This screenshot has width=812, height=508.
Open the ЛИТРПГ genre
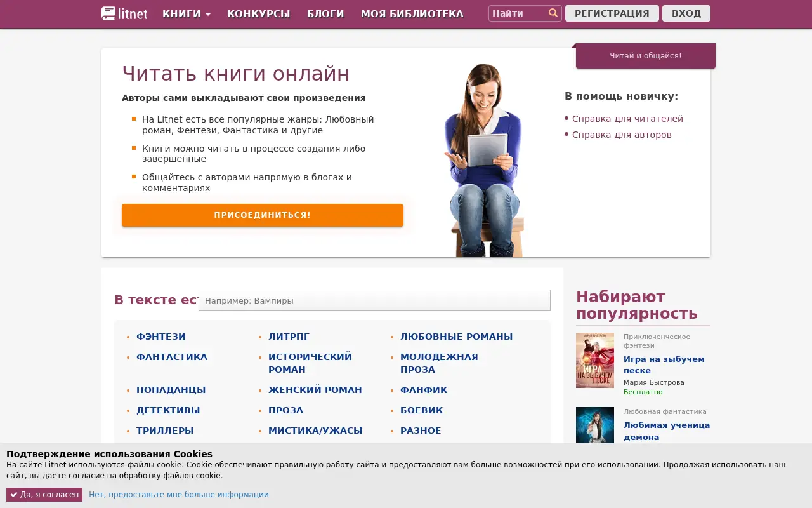(x=289, y=337)
